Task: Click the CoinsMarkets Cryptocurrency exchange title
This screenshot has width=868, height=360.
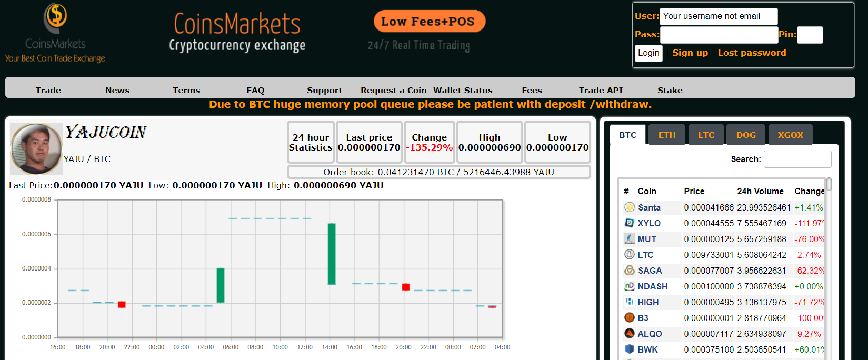Action: point(237,32)
